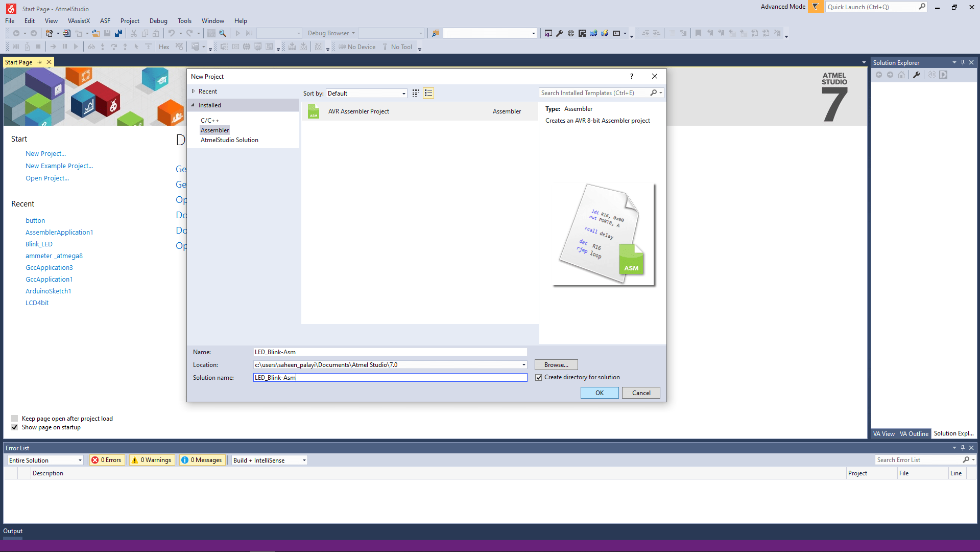Toggle the 0 Errors filter

[107, 460]
